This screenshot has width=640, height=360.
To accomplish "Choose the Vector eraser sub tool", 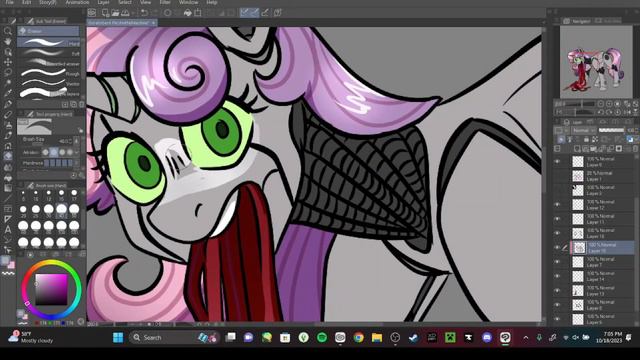I will (x=49, y=83).
